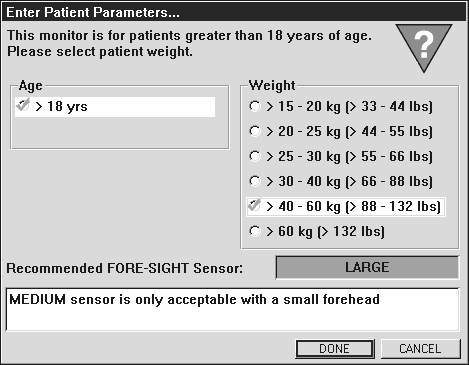Click the > 18 yrs age list row
The width and height of the screenshot is (469, 365).
coord(115,107)
